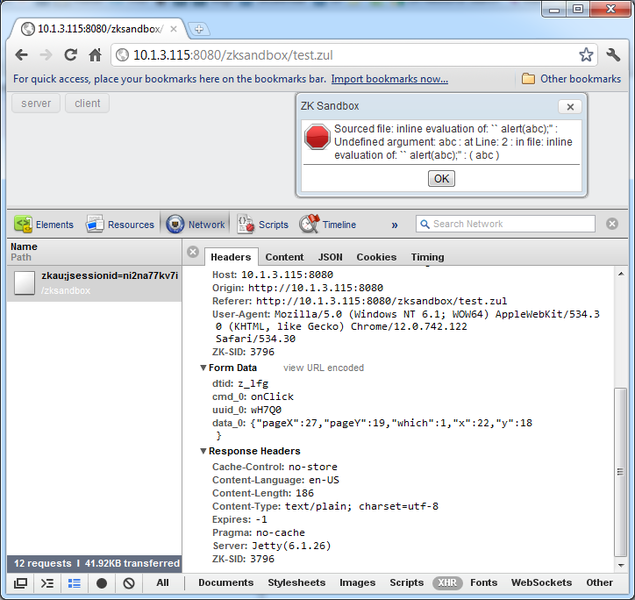Click the view URL encoded link
The height and width of the screenshot is (600, 635).
[x=324, y=368]
